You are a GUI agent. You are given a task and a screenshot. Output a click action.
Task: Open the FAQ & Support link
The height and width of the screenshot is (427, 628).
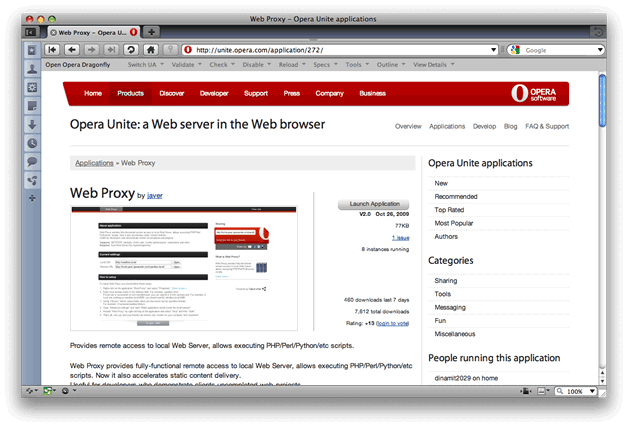tap(547, 127)
